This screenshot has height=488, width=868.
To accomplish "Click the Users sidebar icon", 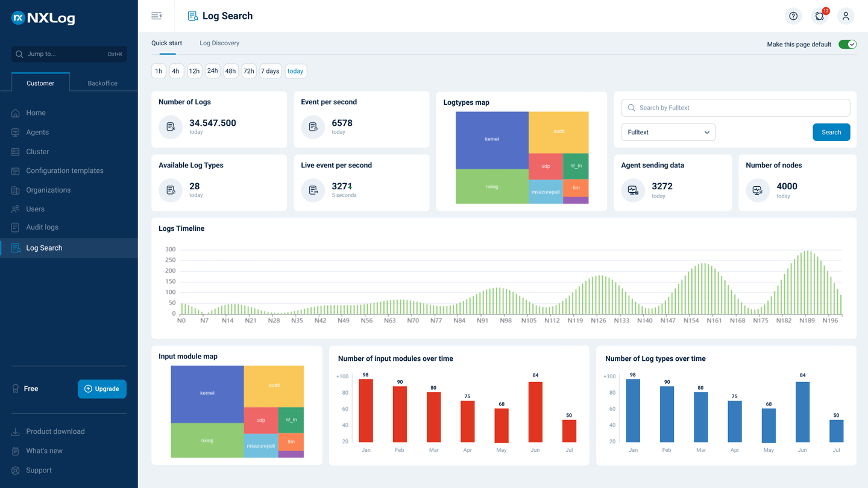I will pyautogui.click(x=16, y=209).
